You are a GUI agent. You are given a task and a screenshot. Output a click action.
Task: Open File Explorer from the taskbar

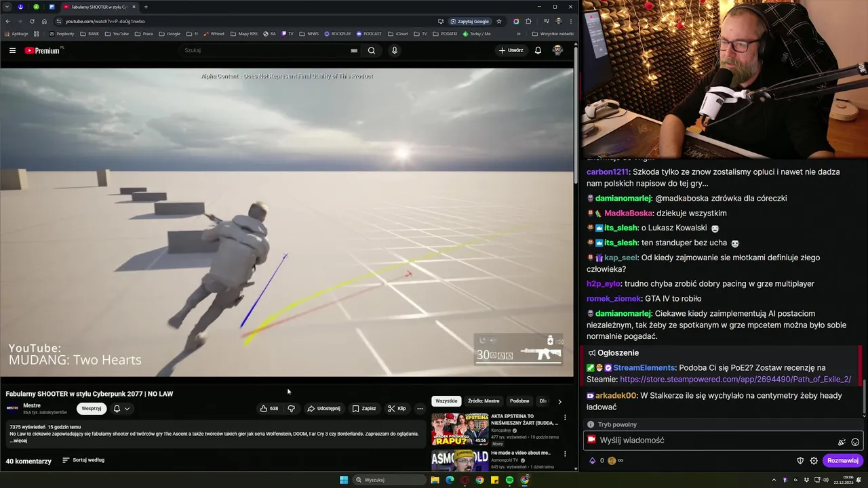pyautogui.click(x=435, y=480)
